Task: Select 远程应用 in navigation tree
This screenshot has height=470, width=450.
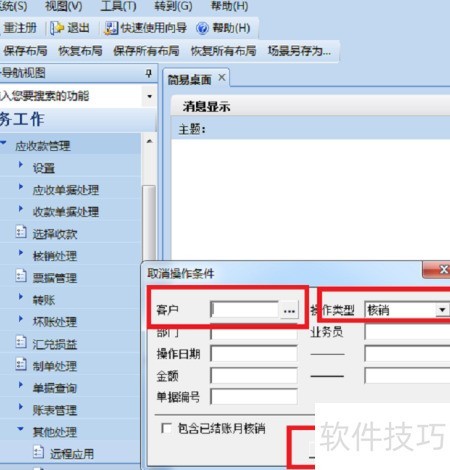Action: click(x=72, y=453)
